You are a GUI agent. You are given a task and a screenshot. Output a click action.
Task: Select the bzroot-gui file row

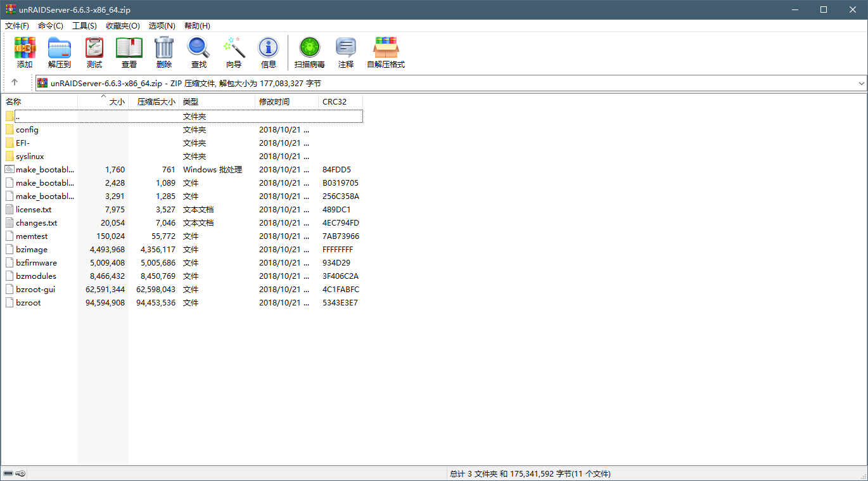click(35, 290)
